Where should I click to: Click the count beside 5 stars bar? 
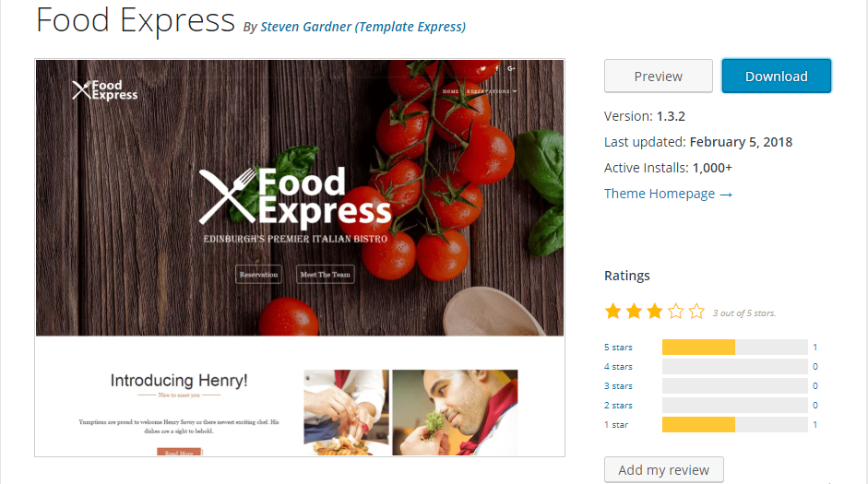tap(814, 348)
